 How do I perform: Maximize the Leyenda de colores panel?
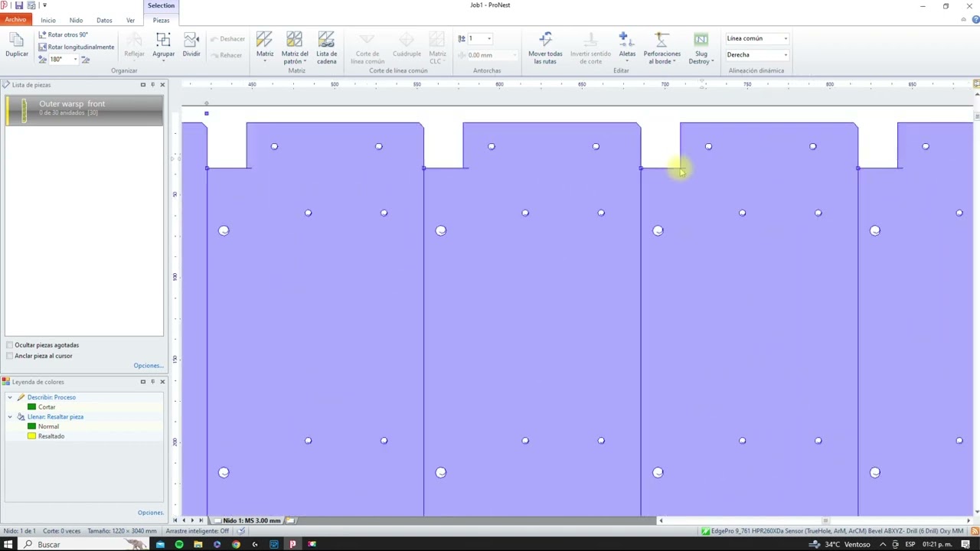click(142, 381)
